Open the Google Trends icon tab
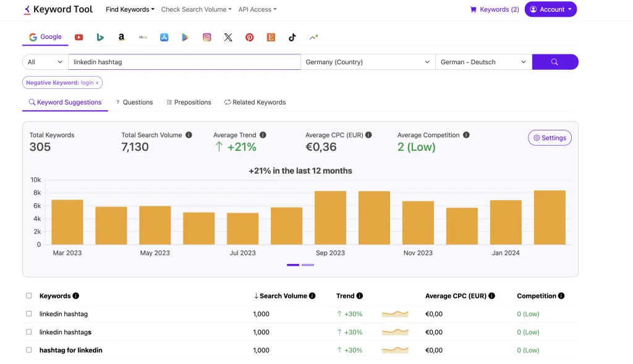The width and height of the screenshot is (633, 364). click(313, 37)
